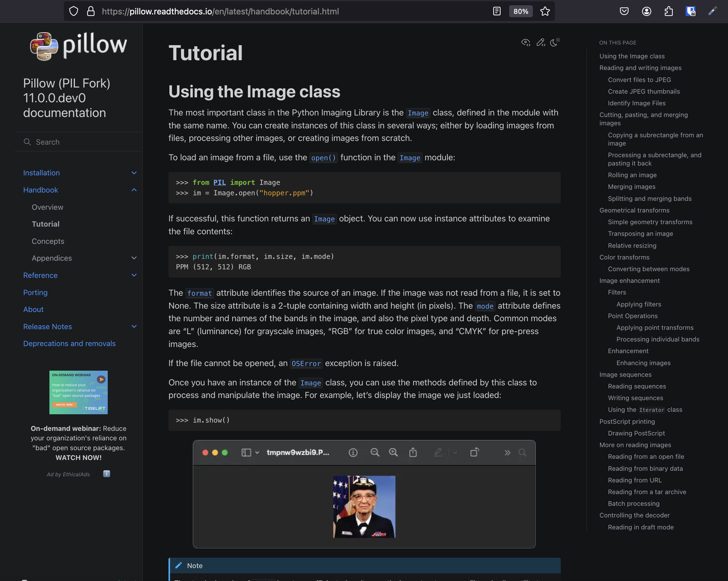This screenshot has width=728, height=581.
Task: Open the Release Notes sidebar link
Action: (x=48, y=327)
